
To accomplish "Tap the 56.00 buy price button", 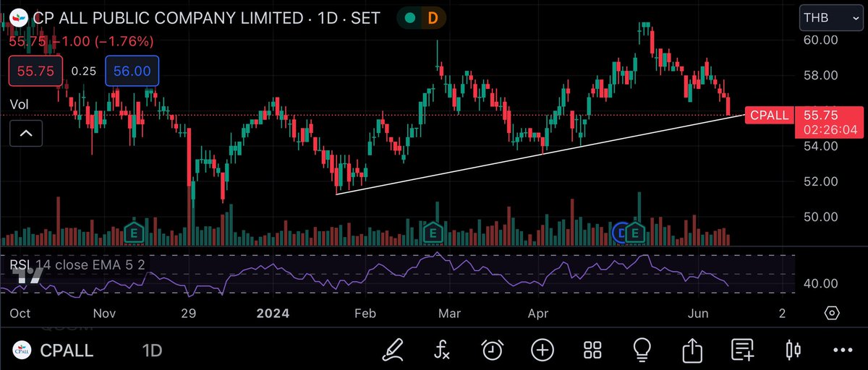I will click(x=132, y=72).
